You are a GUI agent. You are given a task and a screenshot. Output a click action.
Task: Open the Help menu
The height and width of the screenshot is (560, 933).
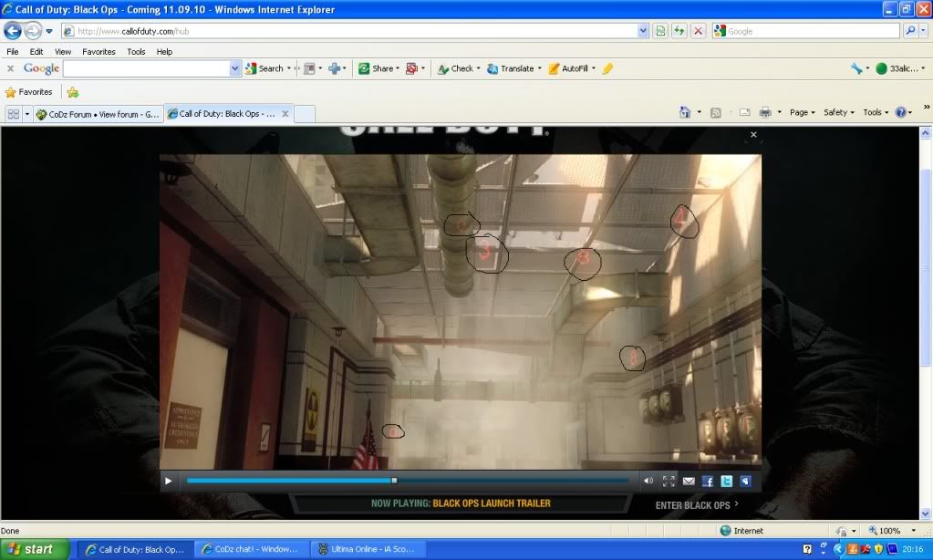pos(164,52)
